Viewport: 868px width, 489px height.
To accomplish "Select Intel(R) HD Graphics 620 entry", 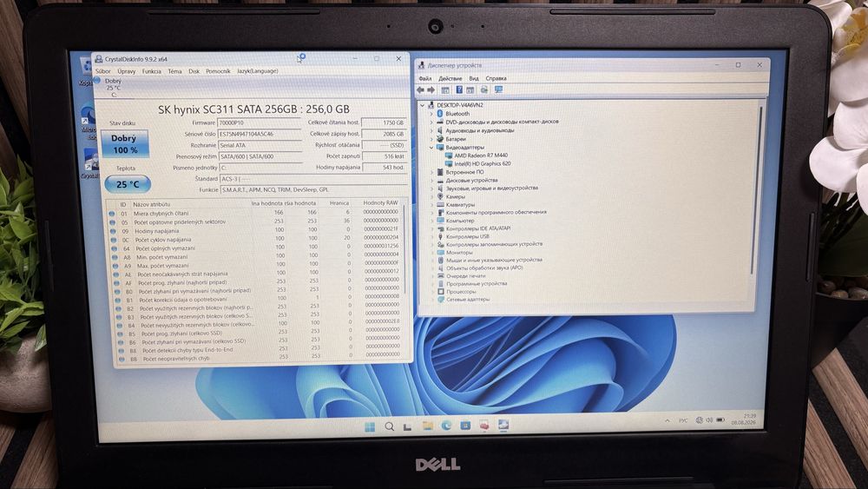I will pos(482,164).
